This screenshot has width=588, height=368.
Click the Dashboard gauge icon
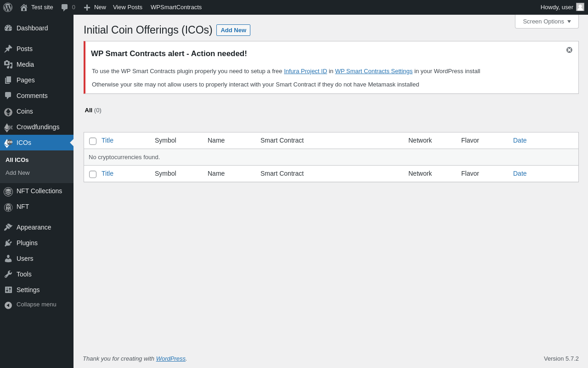point(8,28)
